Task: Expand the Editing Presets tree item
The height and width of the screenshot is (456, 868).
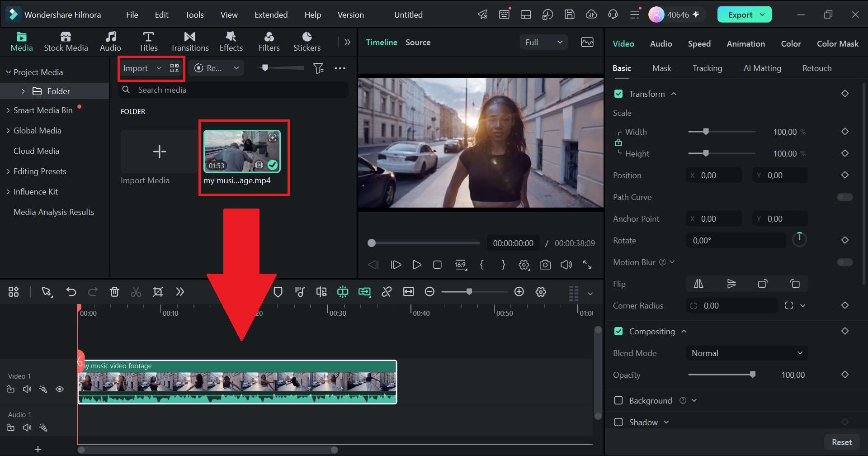Action: 8,171
